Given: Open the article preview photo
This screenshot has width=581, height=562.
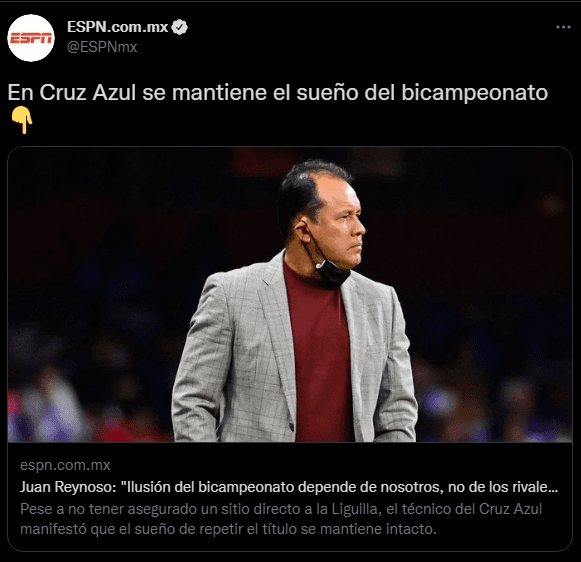Looking at the screenshot, I should coord(290,295).
